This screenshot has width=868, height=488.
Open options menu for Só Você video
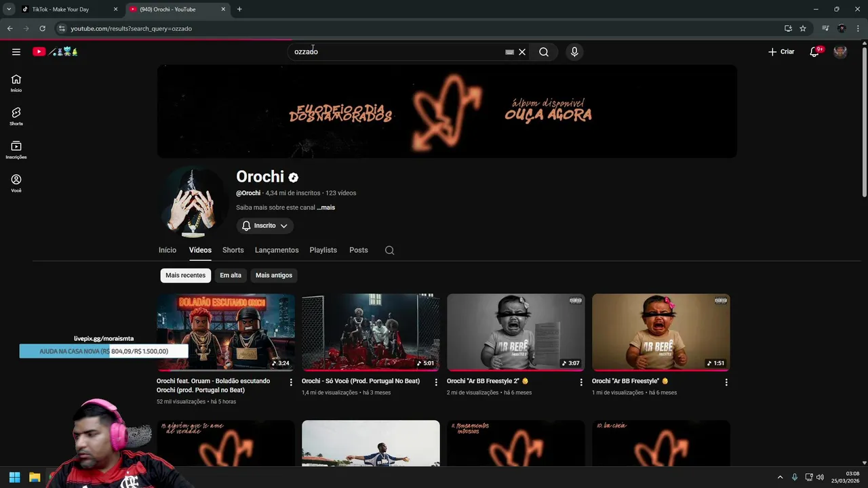click(x=436, y=382)
